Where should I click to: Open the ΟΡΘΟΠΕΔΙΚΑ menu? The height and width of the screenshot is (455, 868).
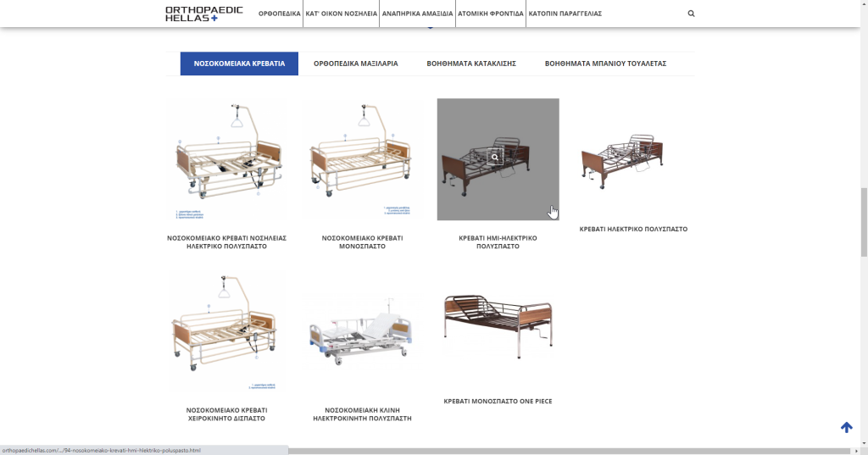click(x=280, y=14)
